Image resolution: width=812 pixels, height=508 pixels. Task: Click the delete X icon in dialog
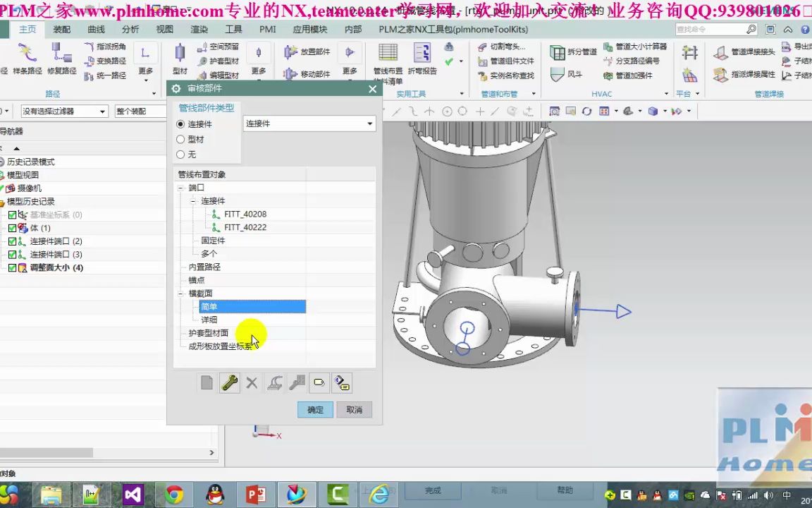pyautogui.click(x=252, y=383)
